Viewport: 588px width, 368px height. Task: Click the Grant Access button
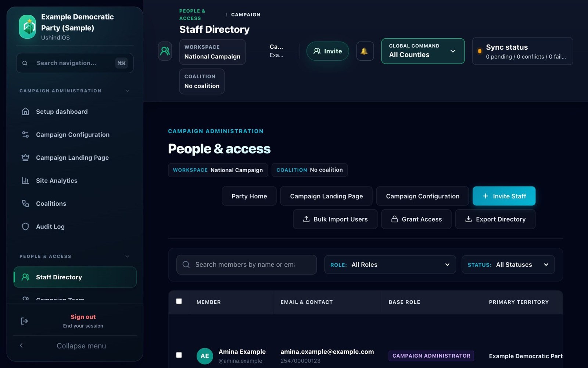[416, 219]
